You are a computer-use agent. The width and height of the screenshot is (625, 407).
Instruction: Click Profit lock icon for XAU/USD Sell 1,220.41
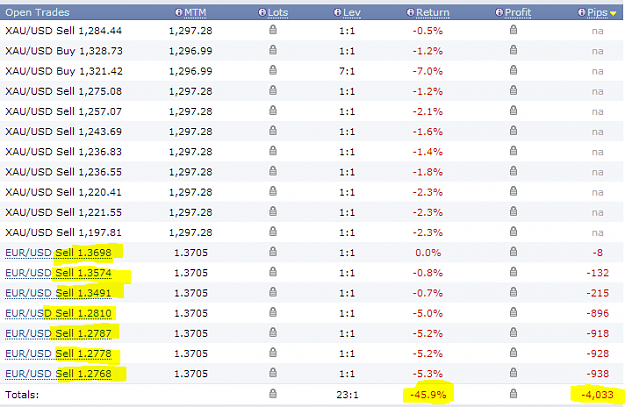pyautogui.click(x=513, y=191)
